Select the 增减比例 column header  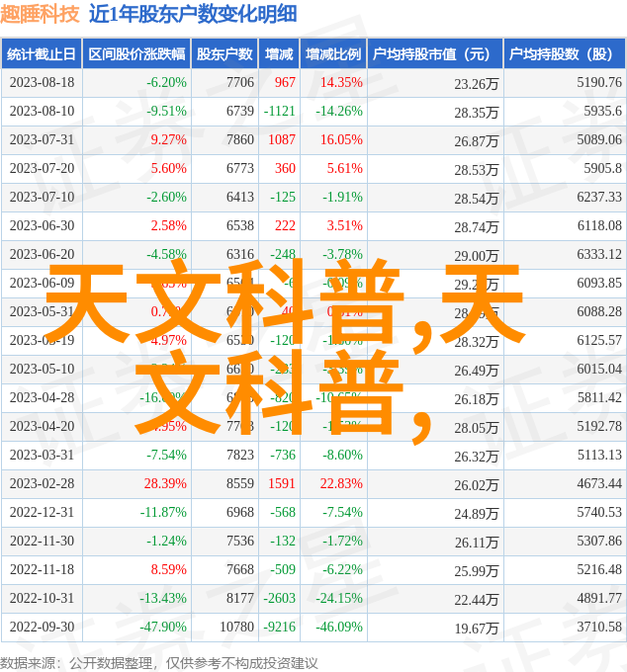(x=333, y=54)
